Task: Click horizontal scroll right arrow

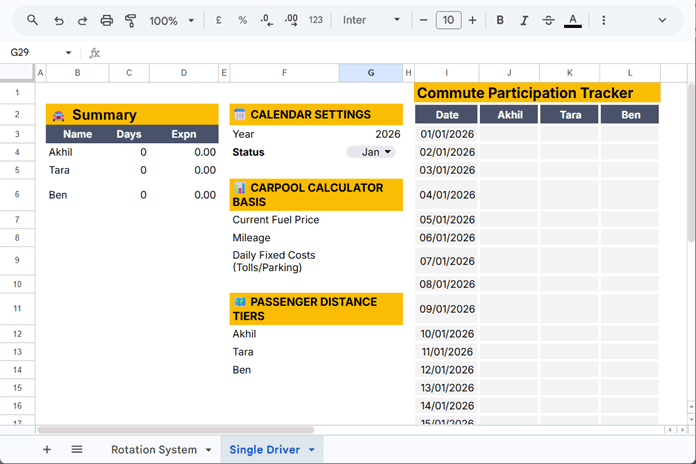Action: [682, 430]
